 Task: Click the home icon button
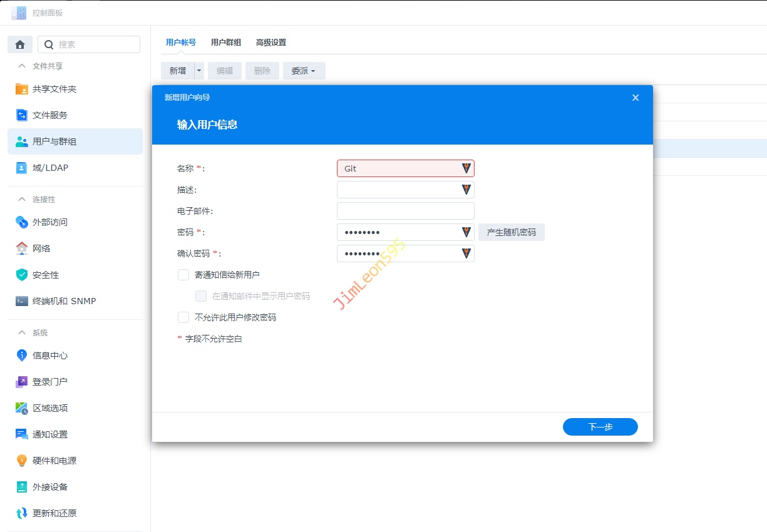coord(20,44)
